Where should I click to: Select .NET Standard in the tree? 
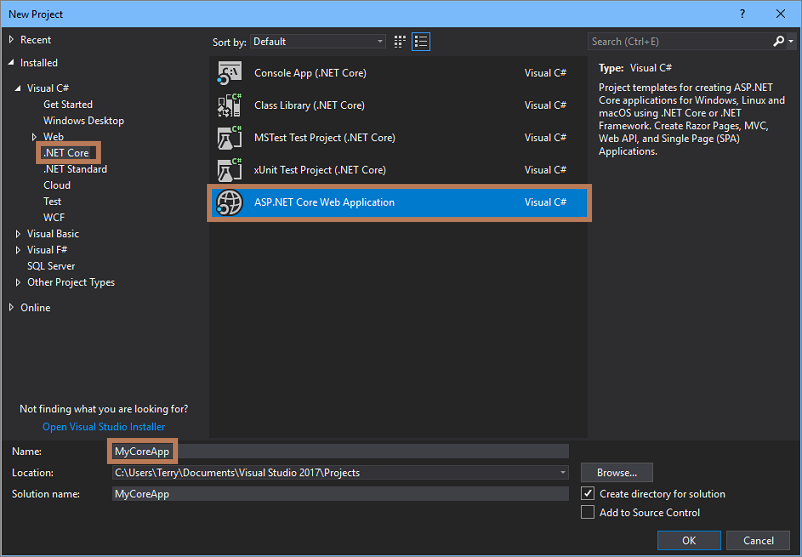click(x=75, y=169)
